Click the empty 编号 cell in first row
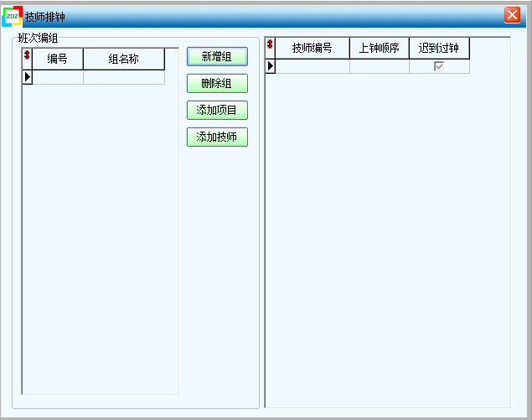This screenshot has height=420, width=532. click(58, 77)
